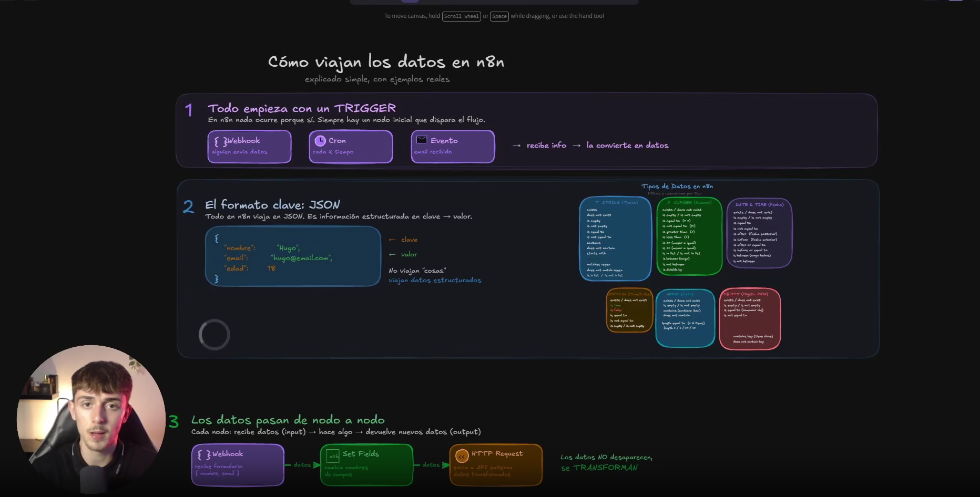Select the teal ARRAY (Lista) card

coord(685,318)
